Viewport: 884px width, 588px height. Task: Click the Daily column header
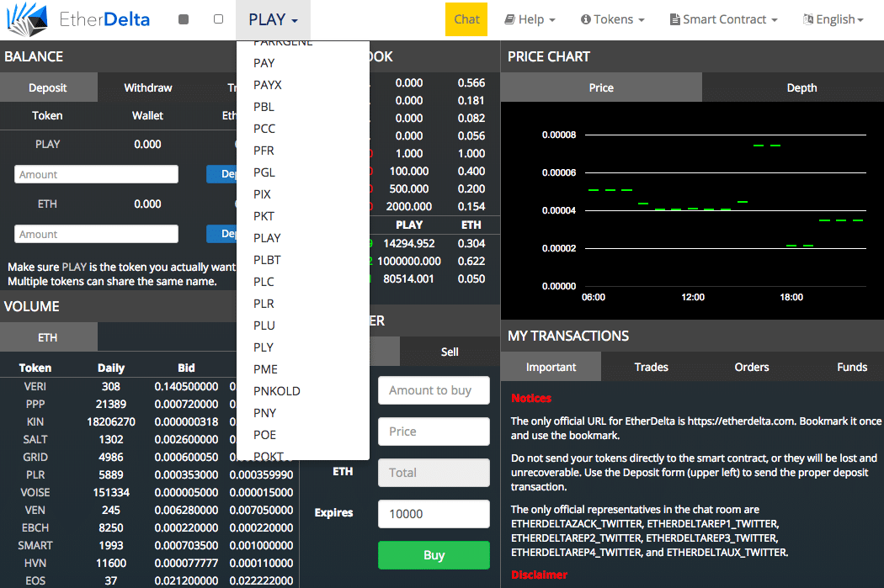tap(111, 368)
